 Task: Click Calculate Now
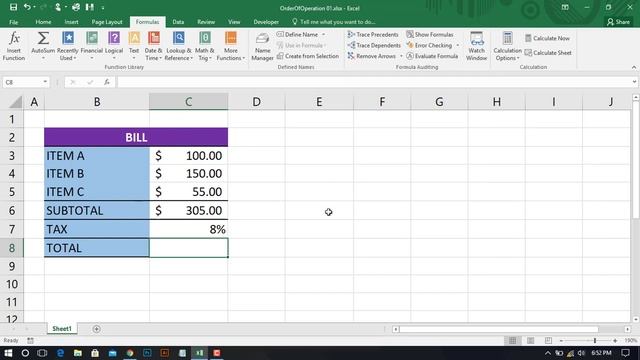(x=547, y=38)
